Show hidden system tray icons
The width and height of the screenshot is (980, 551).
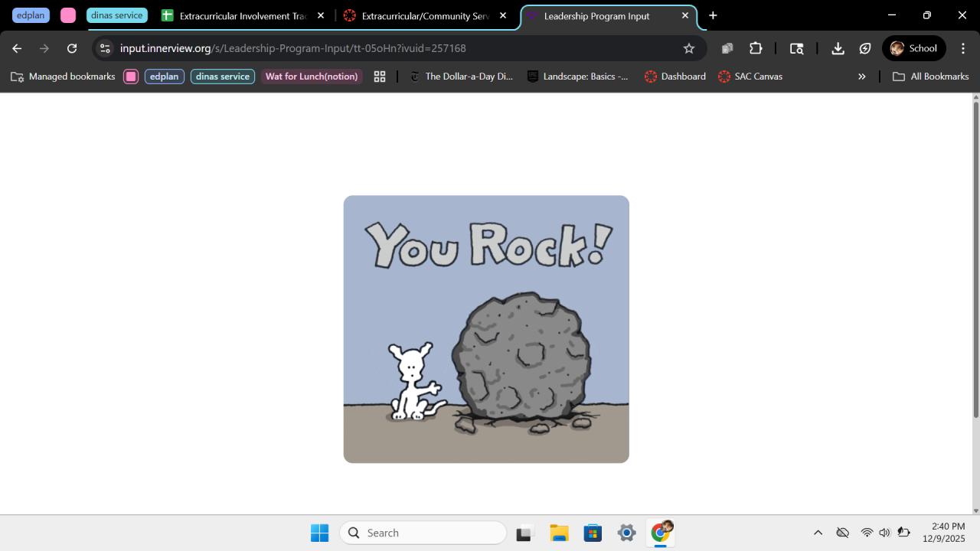click(x=818, y=533)
